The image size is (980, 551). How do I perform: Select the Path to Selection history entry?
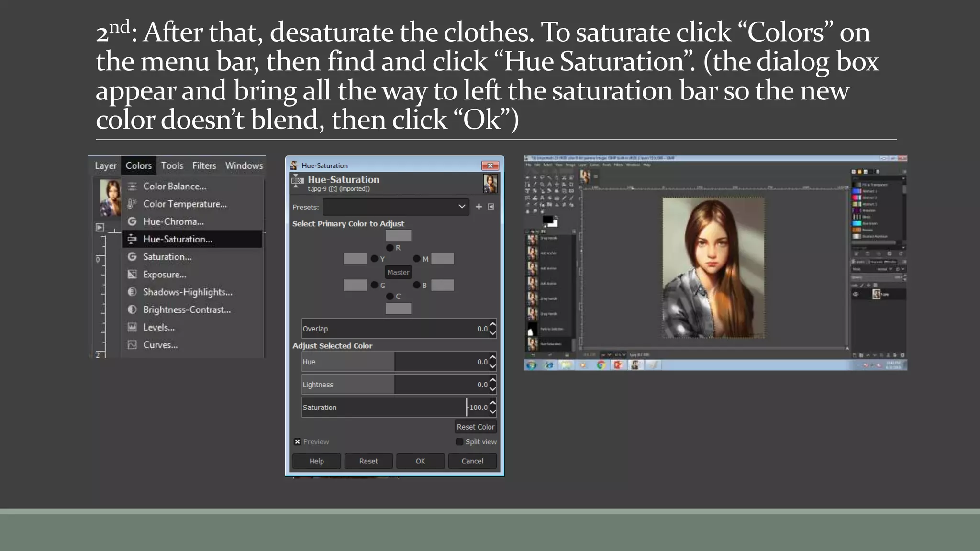550,329
